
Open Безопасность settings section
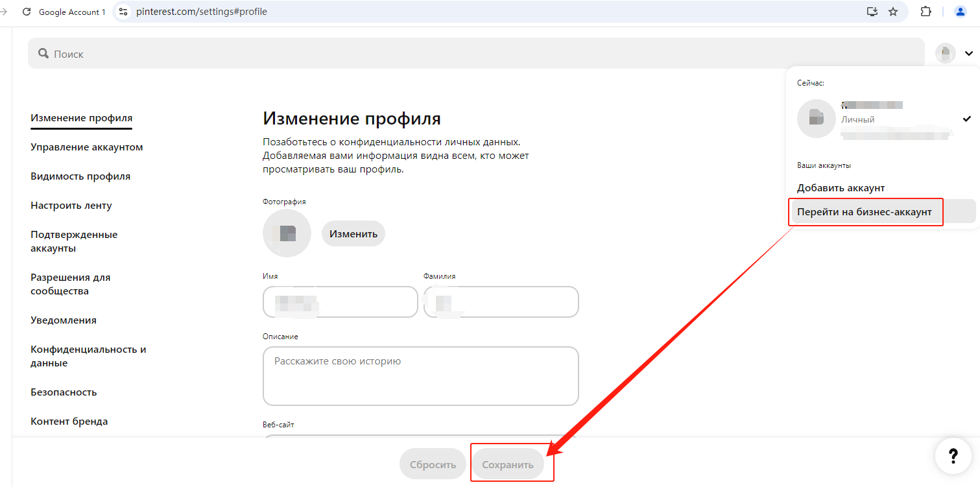click(x=64, y=392)
